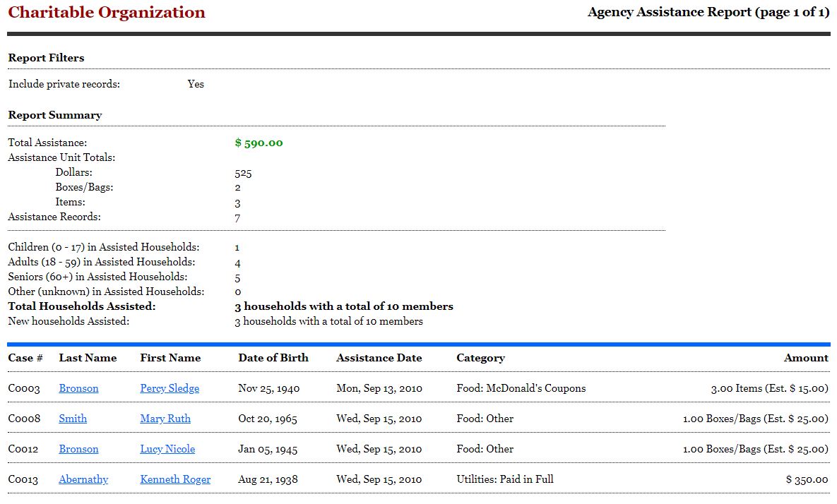Open the Bronson link in case C0012
This screenshot has height=504, width=837.
coord(78,449)
